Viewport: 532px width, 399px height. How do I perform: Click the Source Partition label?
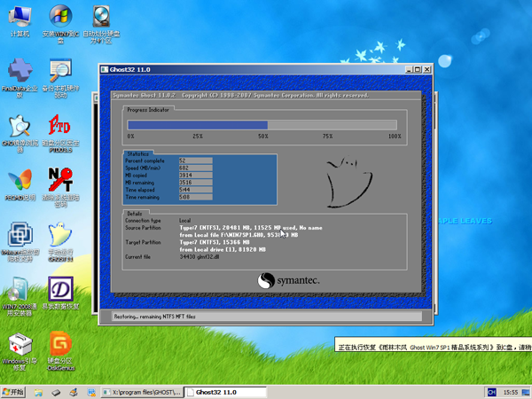143,228
